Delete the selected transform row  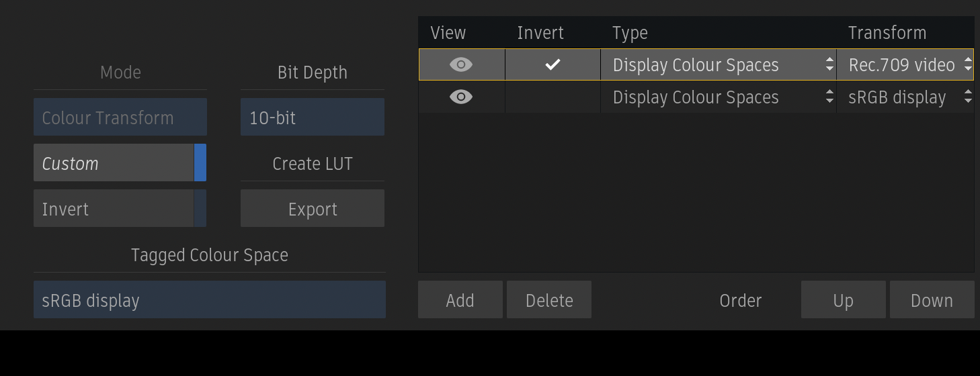pos(549,299)
